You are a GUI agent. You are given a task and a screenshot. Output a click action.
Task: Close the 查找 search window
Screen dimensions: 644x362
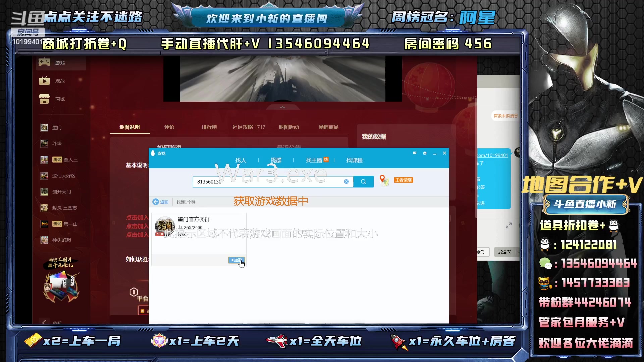coord(445,153)
